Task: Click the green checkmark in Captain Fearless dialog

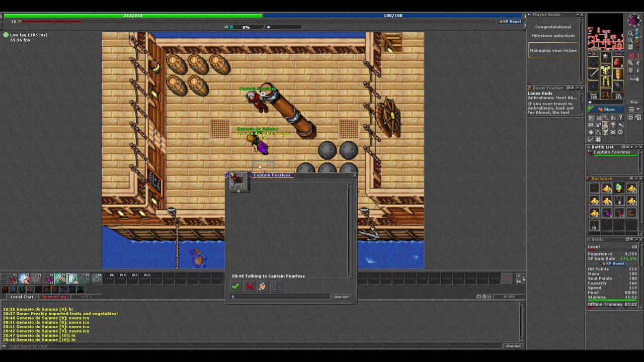Action: point(235,287)
